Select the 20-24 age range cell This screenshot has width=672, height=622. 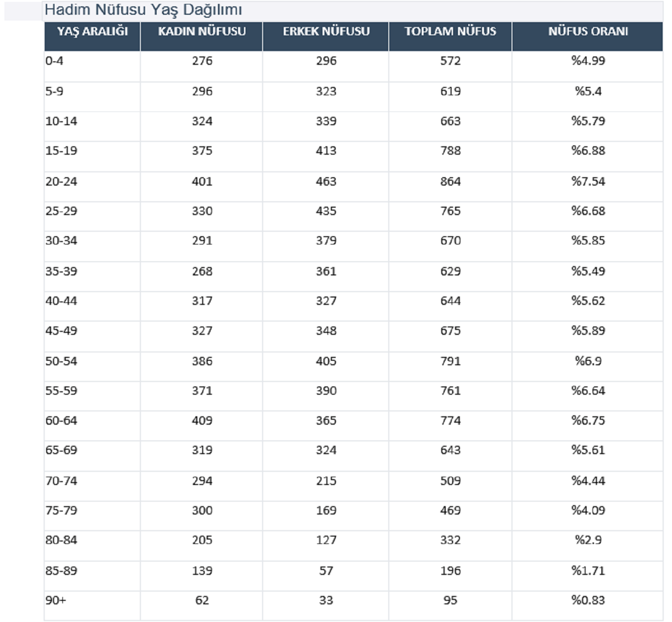[x=61, y=182]
